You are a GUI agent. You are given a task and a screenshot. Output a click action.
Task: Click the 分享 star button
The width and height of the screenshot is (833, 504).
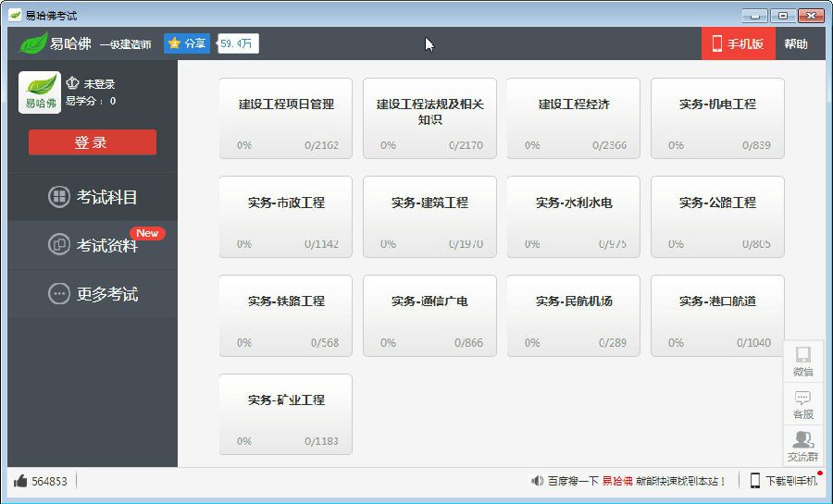point(187,43)
